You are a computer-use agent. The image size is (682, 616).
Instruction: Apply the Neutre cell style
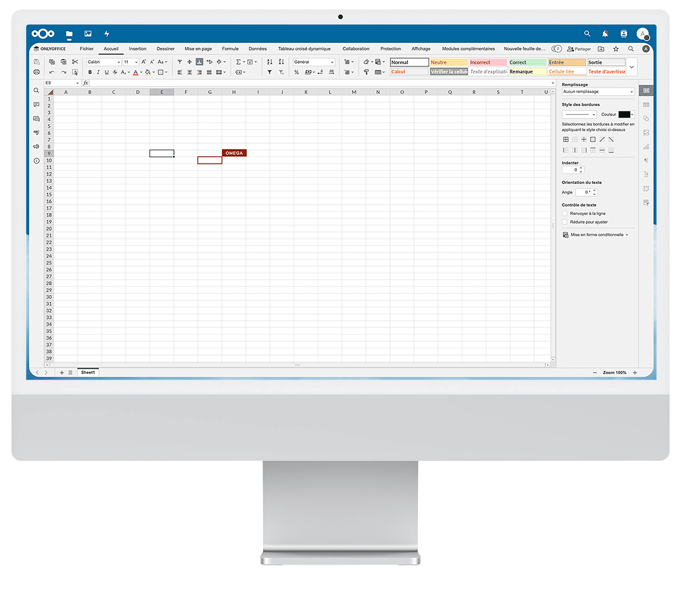pos(449,62)
